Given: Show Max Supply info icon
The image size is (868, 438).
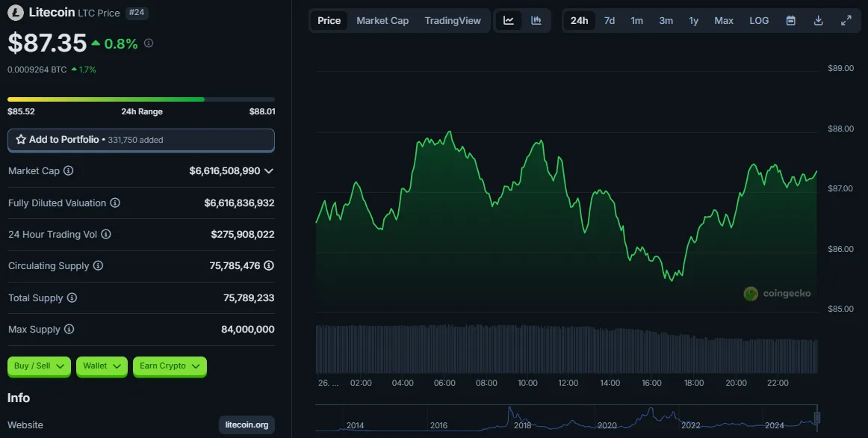Looking at the screenshot, I should pos(69,330).
